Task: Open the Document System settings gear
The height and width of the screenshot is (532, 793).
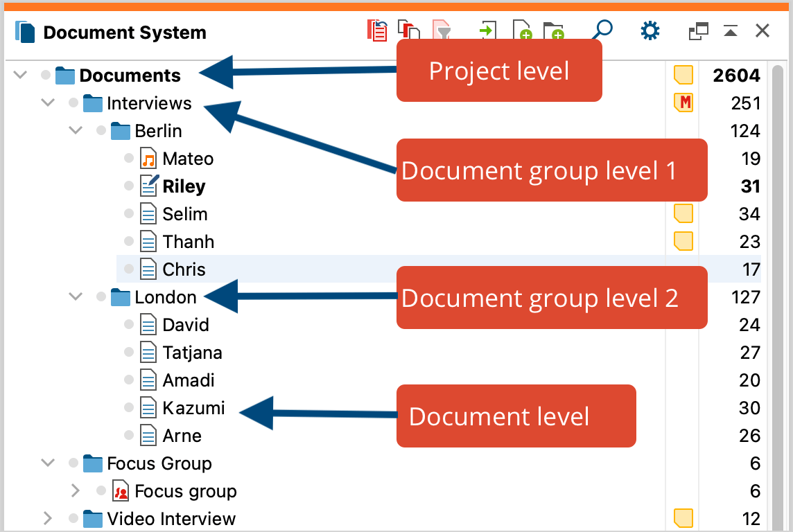Action: point(650,30)
